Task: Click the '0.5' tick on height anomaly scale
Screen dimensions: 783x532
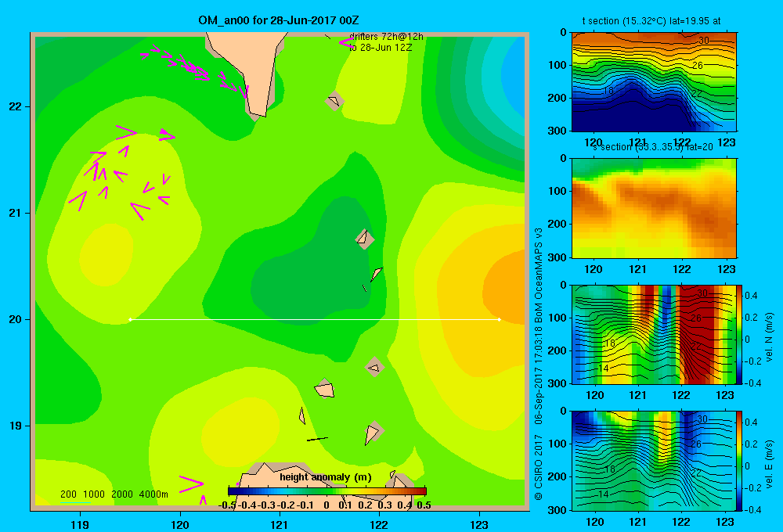Action: click(x=424, y=505)
